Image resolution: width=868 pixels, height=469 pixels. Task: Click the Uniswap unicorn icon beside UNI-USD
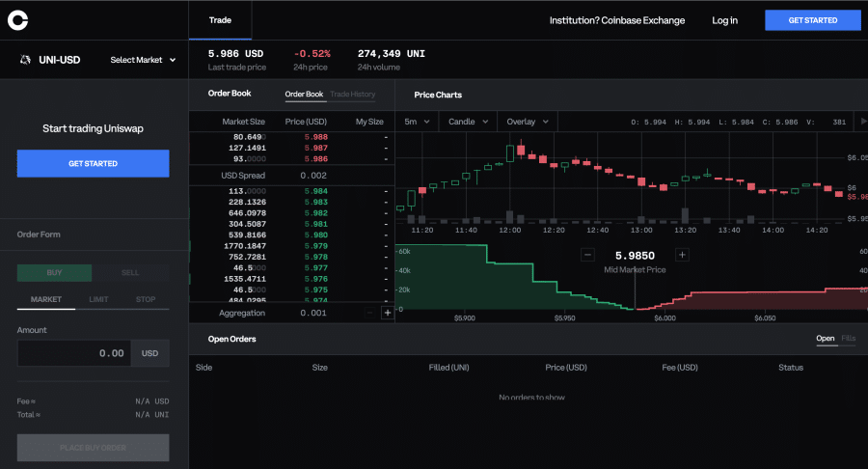25,60
